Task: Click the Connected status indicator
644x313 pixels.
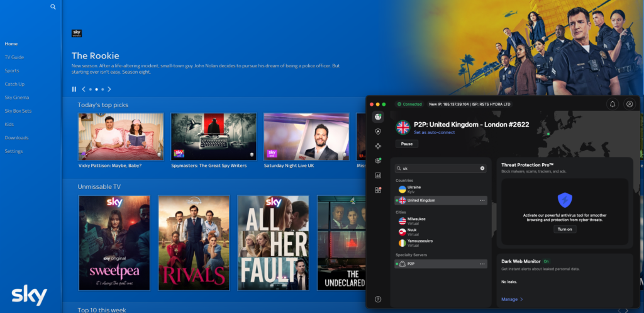Action: tap(409, 104)
